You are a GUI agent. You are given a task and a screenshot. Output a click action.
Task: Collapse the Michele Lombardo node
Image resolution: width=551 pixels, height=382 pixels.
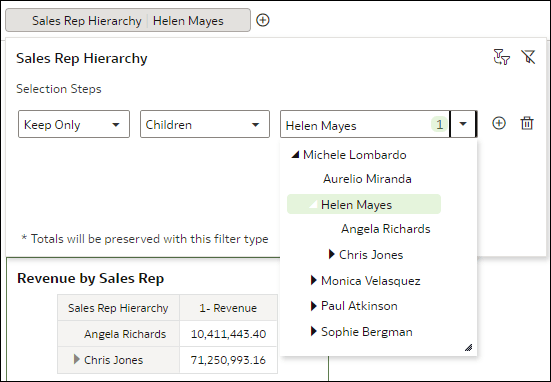click(x=296, y=155)
